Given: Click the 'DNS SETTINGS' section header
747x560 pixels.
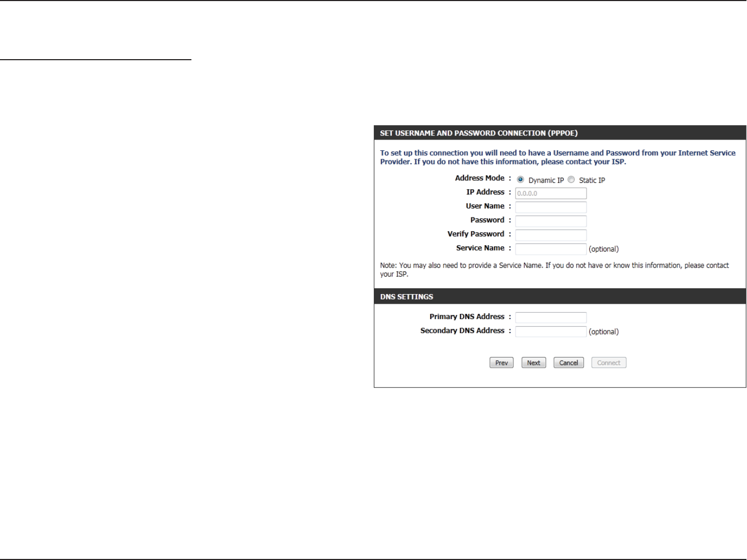Looking at the screenshot, I should [560, 297].
